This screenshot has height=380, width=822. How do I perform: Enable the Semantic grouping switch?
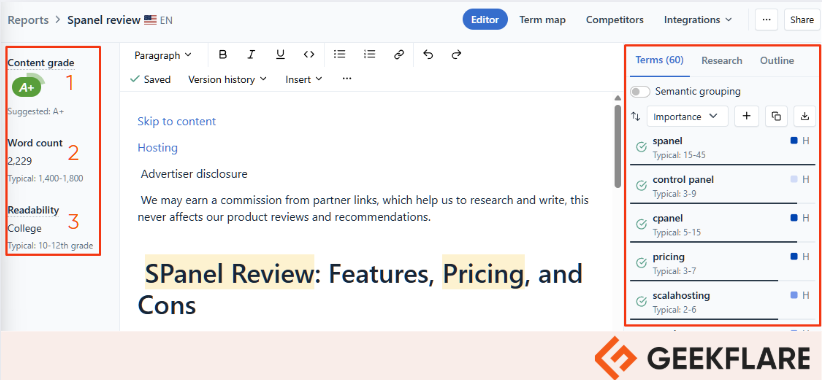coord(640,92)
